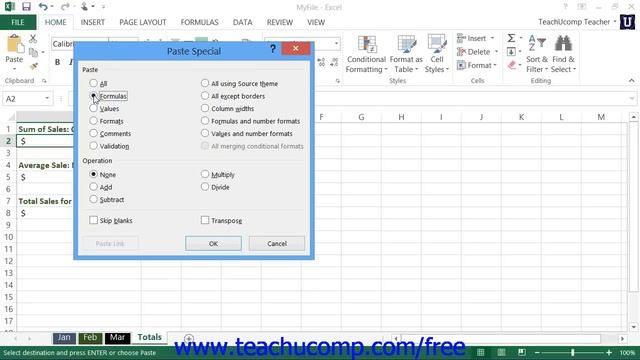Switch to the DATA ribbon tab

pos(242,22)
